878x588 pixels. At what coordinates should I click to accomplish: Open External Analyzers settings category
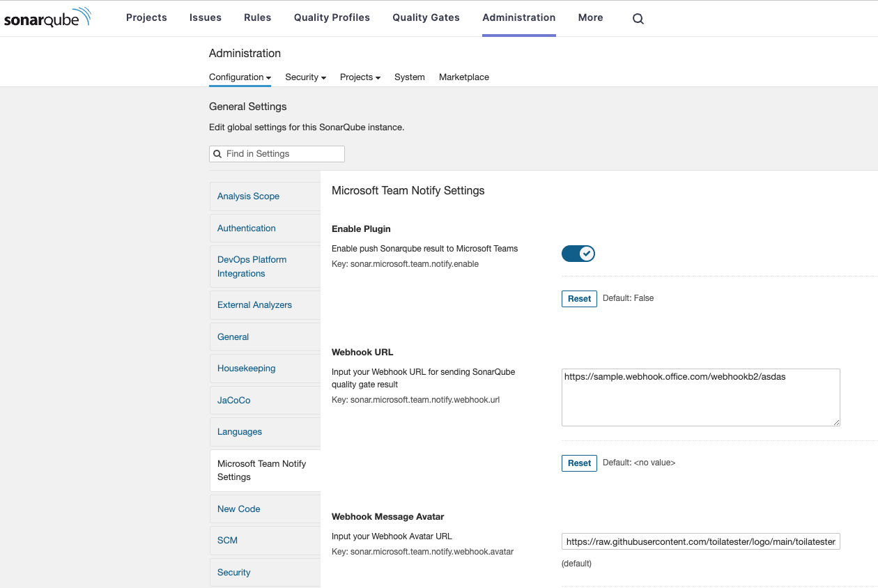coord(265,305)
